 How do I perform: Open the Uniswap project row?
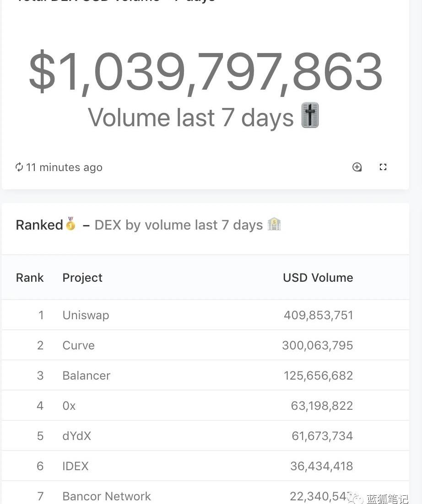pyautogui.click(x=86, y=315)
